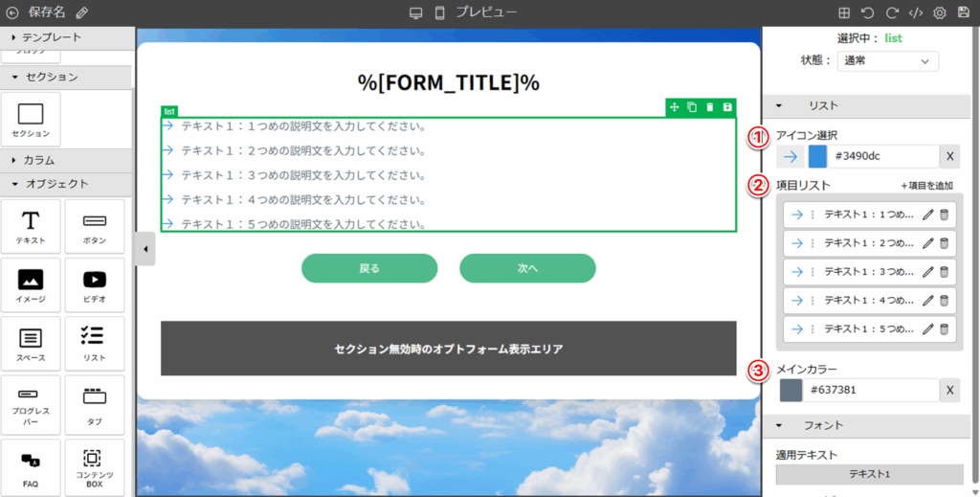Open the メインカラー color swatch

coord(791,390)
